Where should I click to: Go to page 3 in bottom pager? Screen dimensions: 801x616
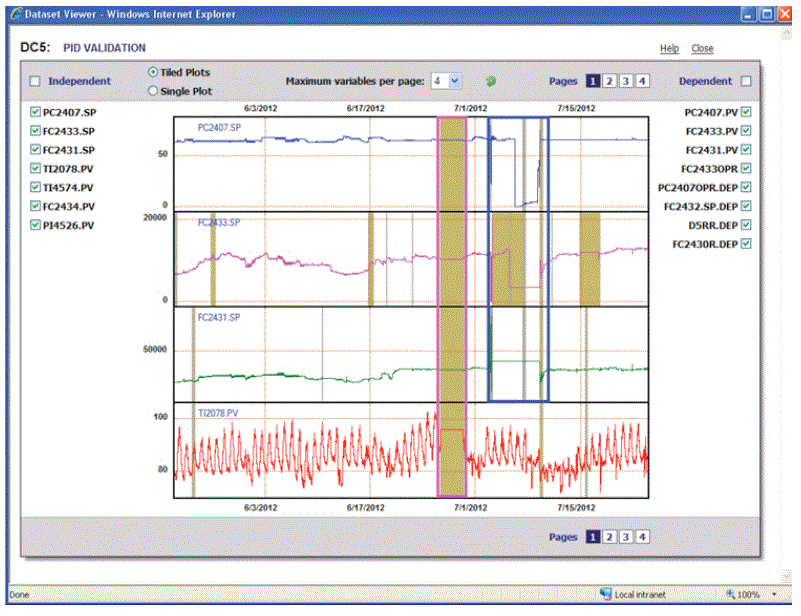626,537
